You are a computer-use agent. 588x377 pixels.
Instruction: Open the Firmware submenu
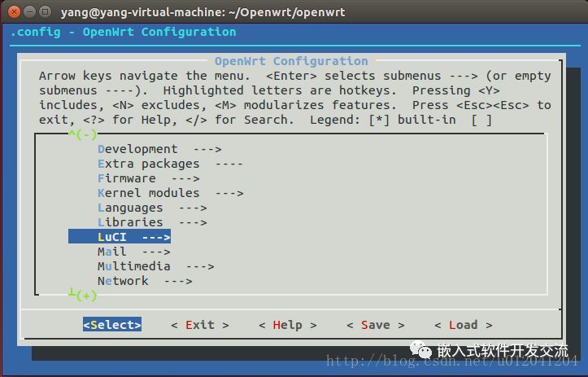click(x=149, y=178)
